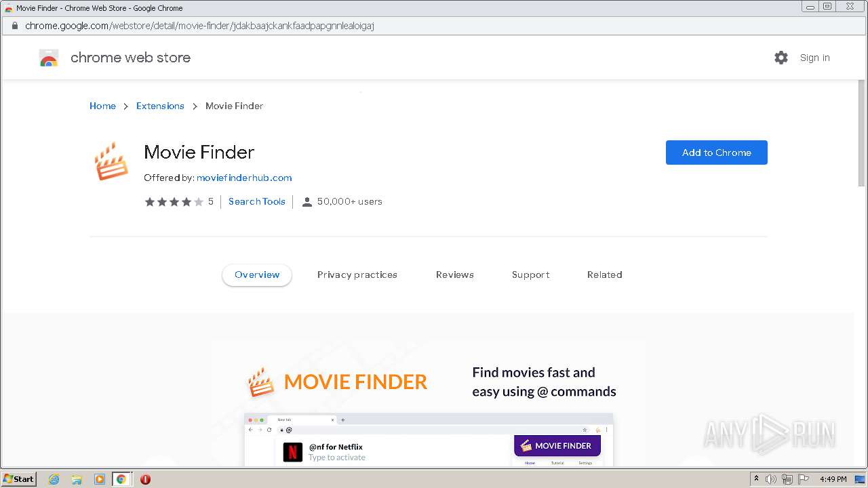Open the Search Tools category link
Image resolution: width=868 pixels, height=488 pixels.
pyautogui.click(x=257, y=202)
